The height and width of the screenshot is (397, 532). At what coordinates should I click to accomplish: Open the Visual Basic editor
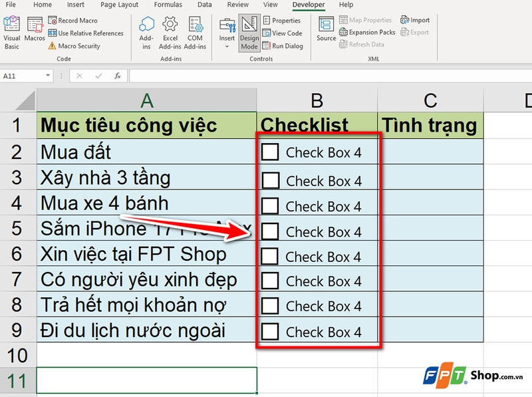click(11, 33)
